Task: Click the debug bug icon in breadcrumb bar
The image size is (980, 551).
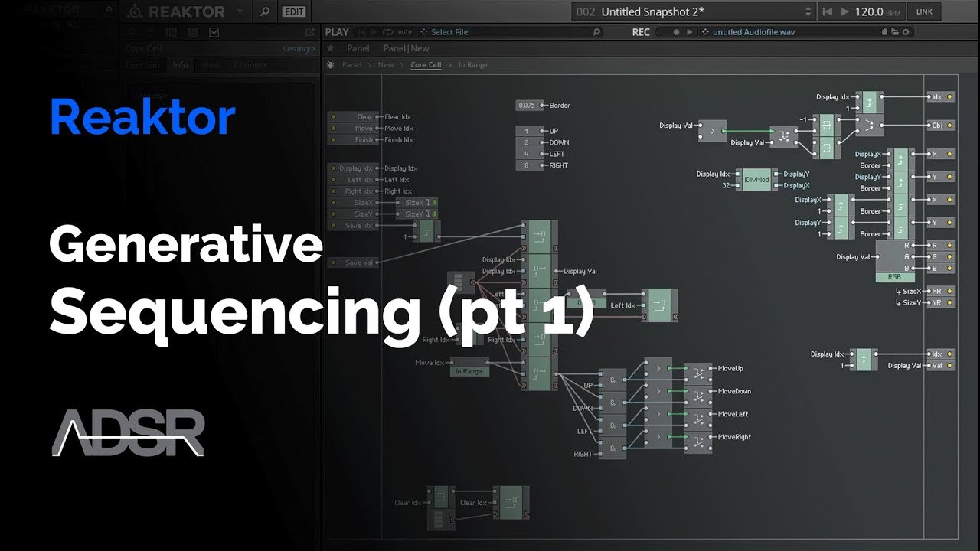Action: point(331,65)
